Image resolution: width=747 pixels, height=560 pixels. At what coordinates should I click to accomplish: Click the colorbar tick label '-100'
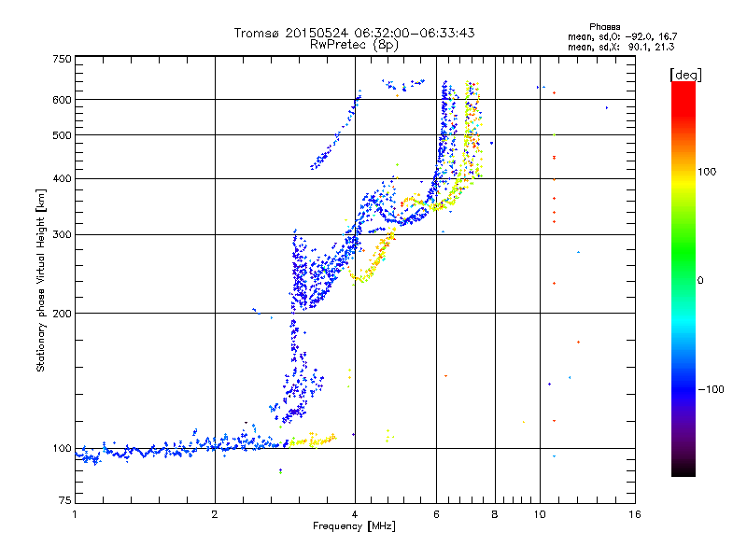(x=711, y=389)
